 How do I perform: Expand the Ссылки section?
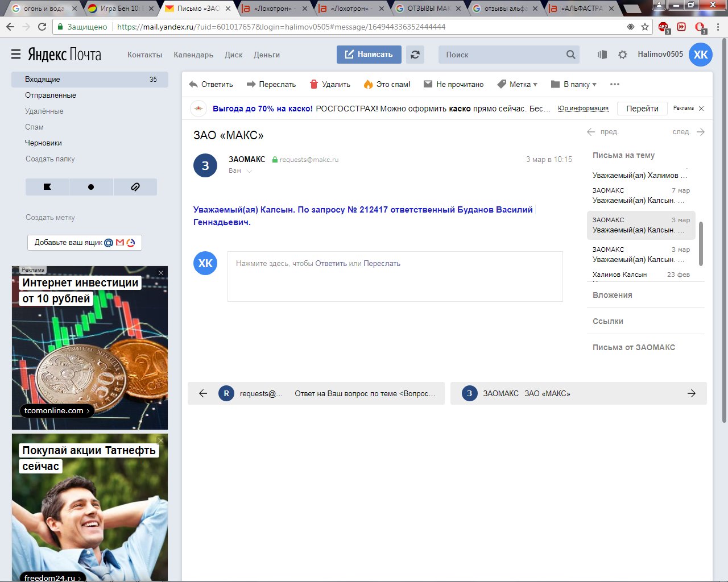click(608, 321)
